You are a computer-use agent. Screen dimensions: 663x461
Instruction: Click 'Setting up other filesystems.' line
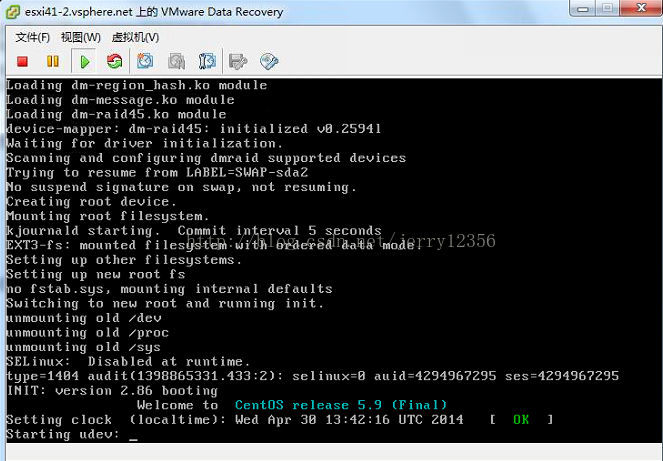click(x=124, y=260)
